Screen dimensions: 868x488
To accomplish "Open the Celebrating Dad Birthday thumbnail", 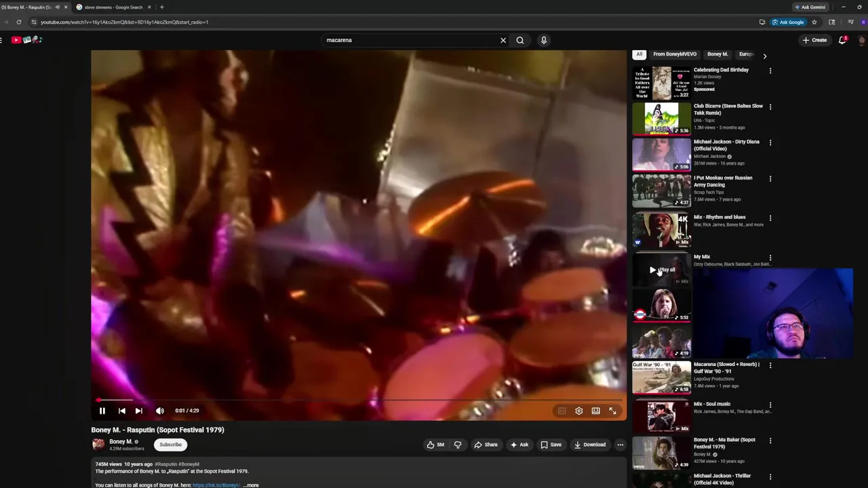I will click(x=661, y=83).
